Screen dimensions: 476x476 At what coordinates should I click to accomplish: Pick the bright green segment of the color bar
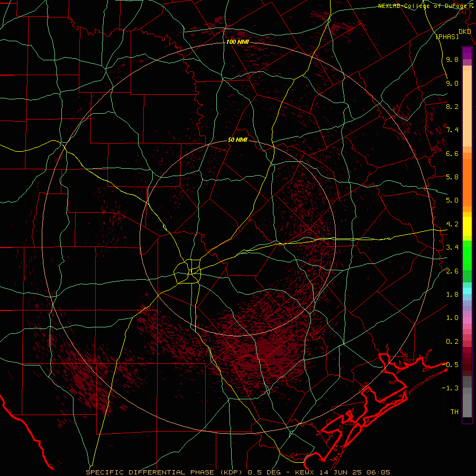pyautogui.click(x=467, y=255)
